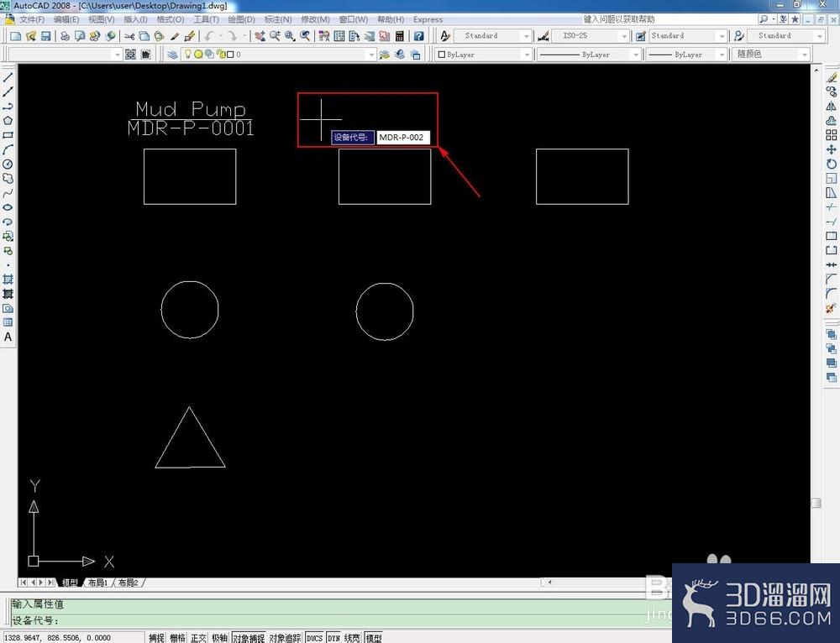The width and height of the screenshot is (840, 643).
Task: Toggle 栅格 grid display in status bar
Action: [x=177, y=638]
